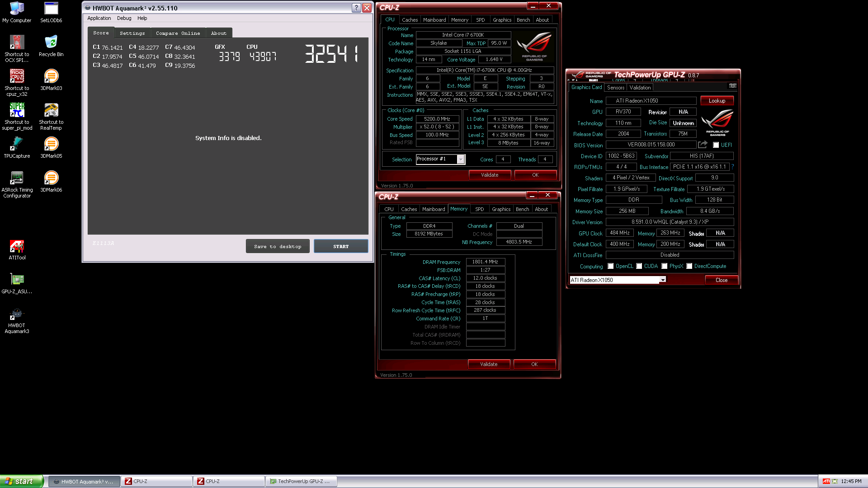
Task: Click GPU Name field ATI Radeon X1050
Action: click(651, 101)
